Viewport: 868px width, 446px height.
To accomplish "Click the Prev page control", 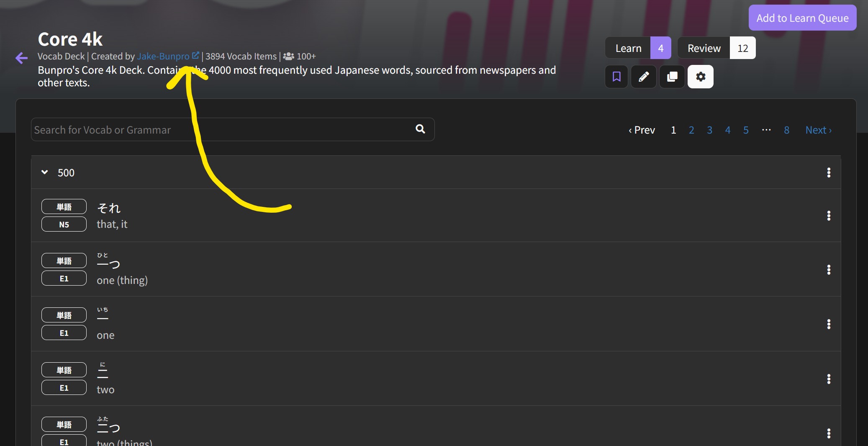I will pyautogui.click(x=642, y=130).
